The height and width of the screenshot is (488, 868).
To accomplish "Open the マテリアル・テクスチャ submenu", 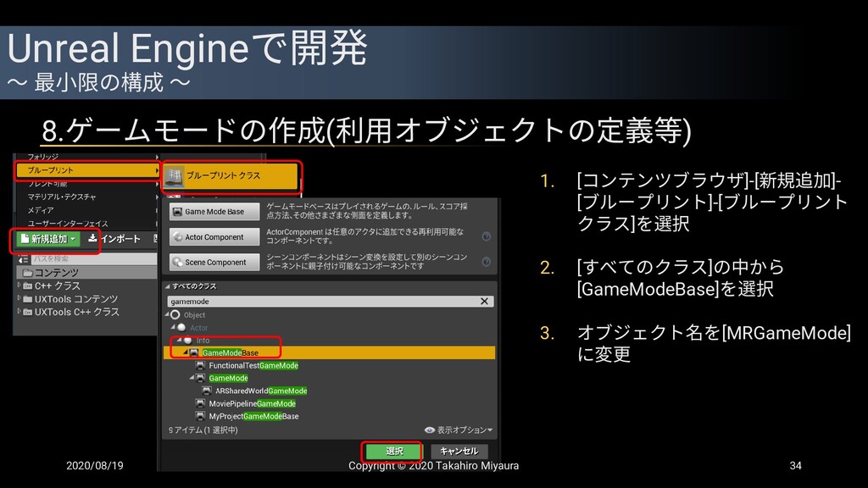I will (x=88, y=197).
